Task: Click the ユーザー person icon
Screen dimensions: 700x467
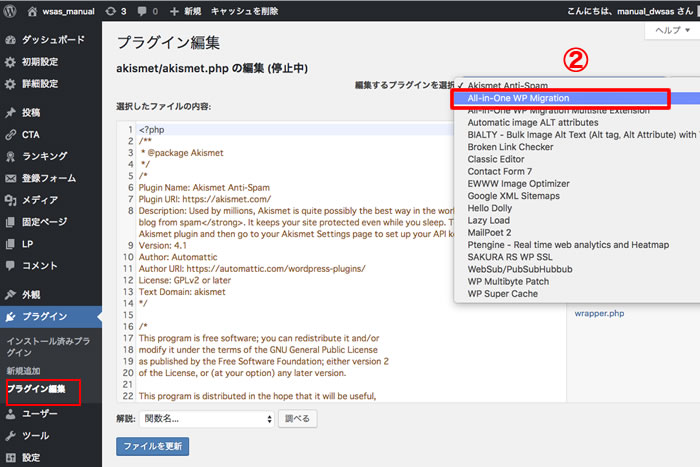Action: 10,414
